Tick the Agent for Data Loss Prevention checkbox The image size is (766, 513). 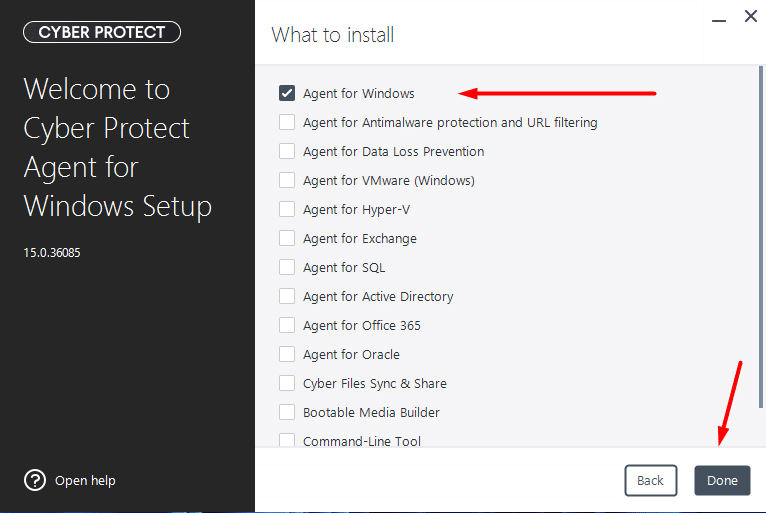(x=287, y=151)
